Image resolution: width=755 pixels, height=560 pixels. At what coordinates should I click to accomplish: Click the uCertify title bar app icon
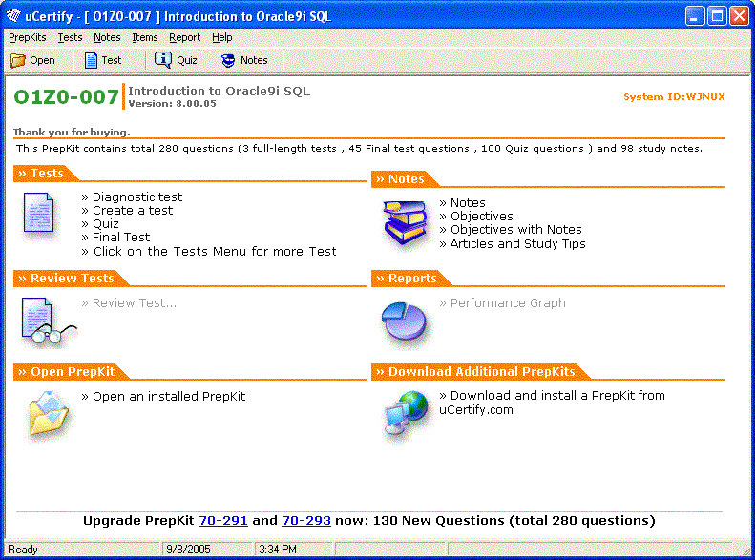tap(13, 16)
